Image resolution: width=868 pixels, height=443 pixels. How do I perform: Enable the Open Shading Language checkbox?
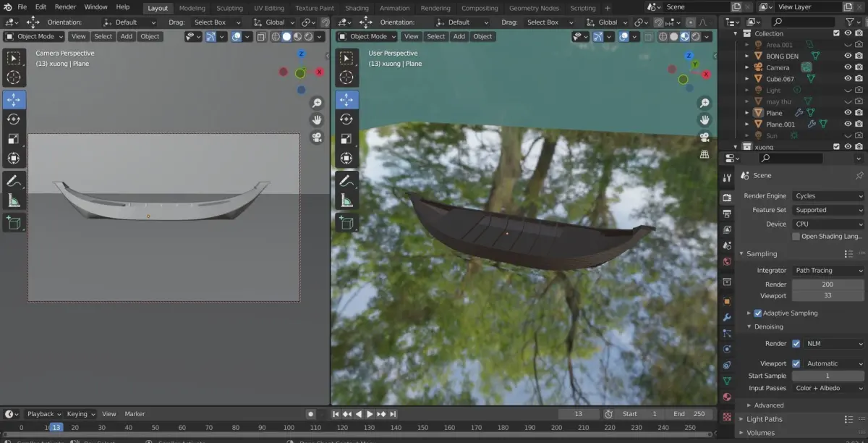(796, 236)
